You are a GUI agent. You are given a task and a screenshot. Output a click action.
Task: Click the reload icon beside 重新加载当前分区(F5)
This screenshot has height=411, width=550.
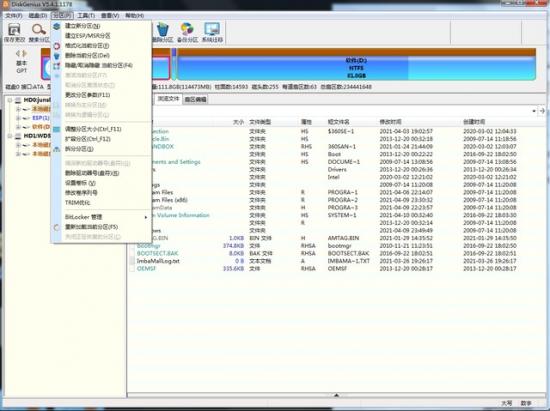56,227
